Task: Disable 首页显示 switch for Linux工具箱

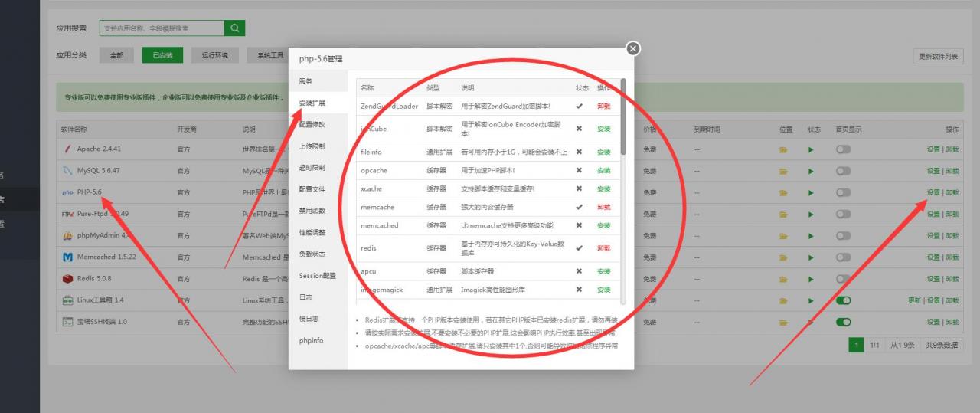Action: [843, 300]
